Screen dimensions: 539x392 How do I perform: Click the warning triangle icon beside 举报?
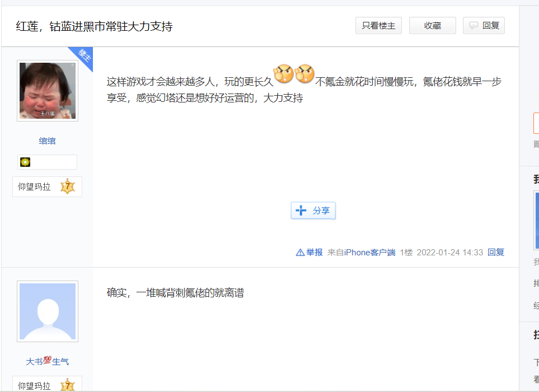[x=300, y=253]
